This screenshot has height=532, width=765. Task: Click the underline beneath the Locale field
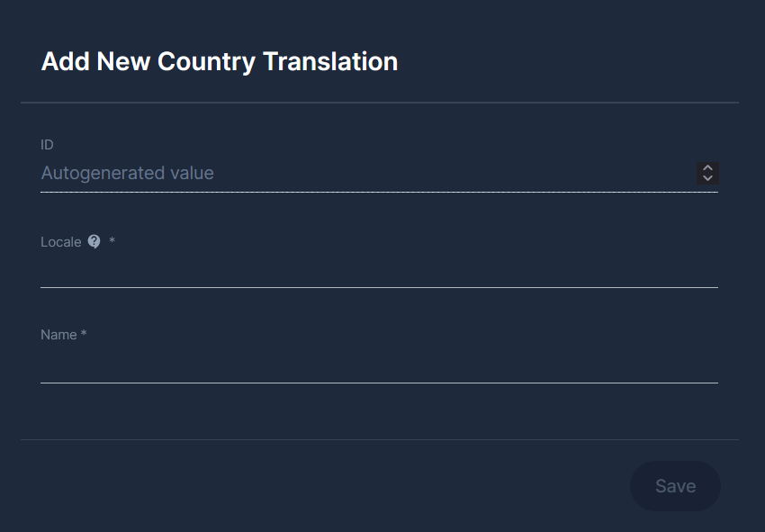coord(378,287)
